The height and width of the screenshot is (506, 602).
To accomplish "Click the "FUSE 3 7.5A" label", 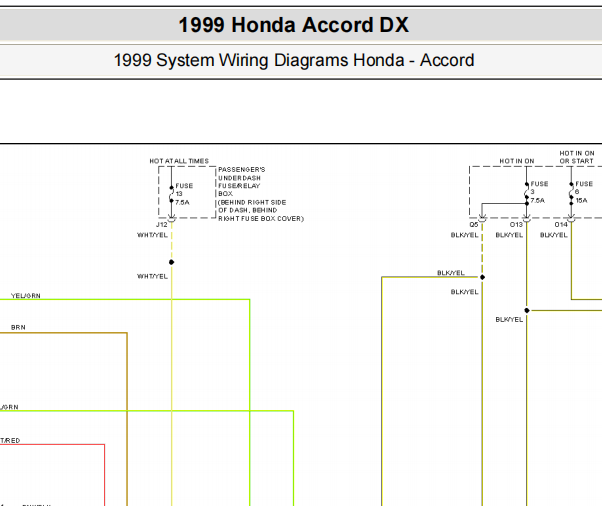I will tap(539, 192).
